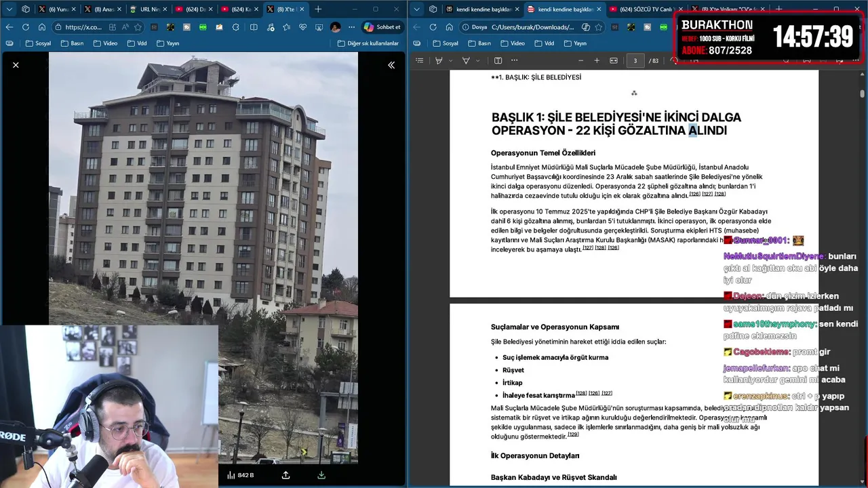Click the PDF vertical scrollbar thumb
Screen dimensions: 868x488
[862, 93]
